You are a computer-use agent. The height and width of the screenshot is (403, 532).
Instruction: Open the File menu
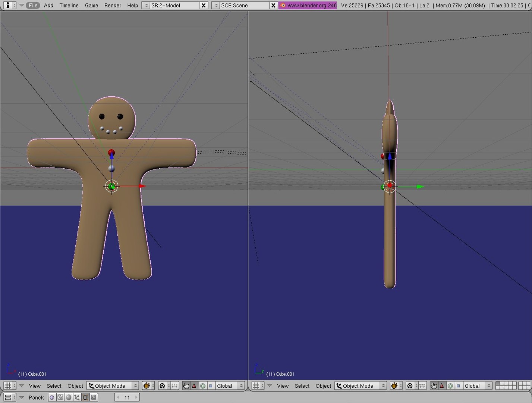tap(33, 5)
